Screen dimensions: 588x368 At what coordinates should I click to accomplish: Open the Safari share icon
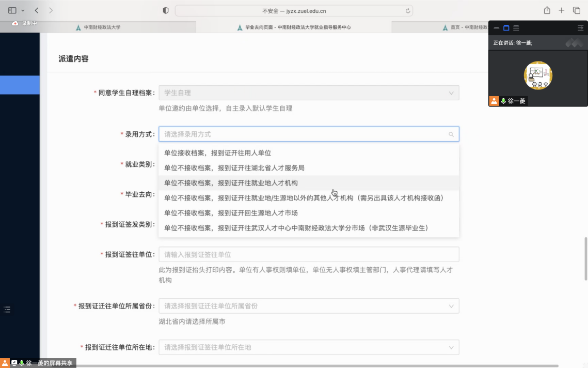coord(547,10)
